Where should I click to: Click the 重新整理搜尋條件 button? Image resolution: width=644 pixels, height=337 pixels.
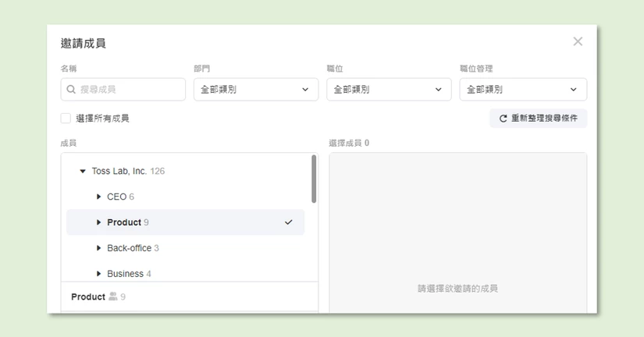[x=538, y=119]
